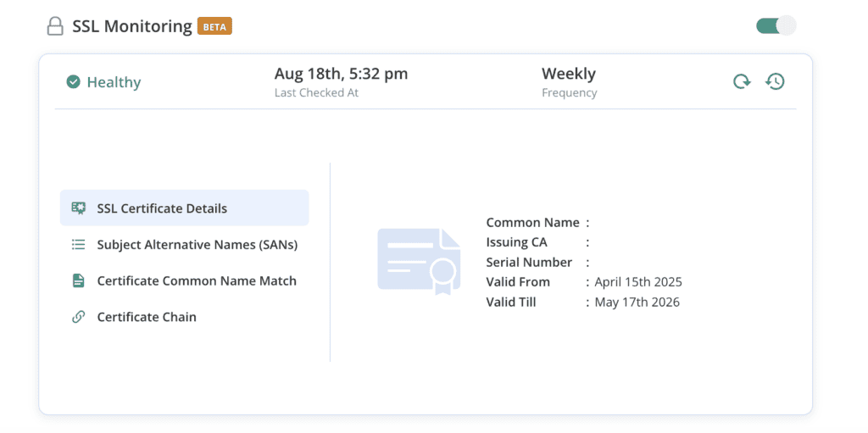Click the SSL Monitoring heading
The image size is (868, 433).
(x=132, y=26)
